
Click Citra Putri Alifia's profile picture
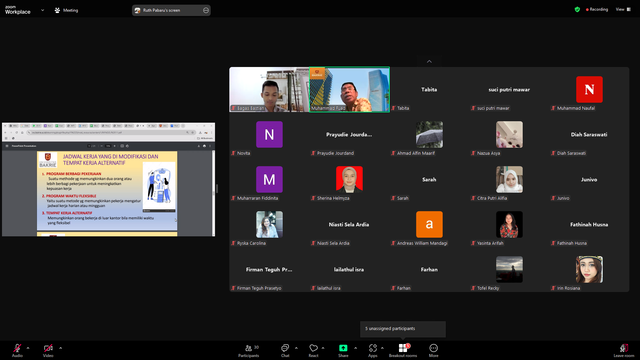[x=509, y=179]
